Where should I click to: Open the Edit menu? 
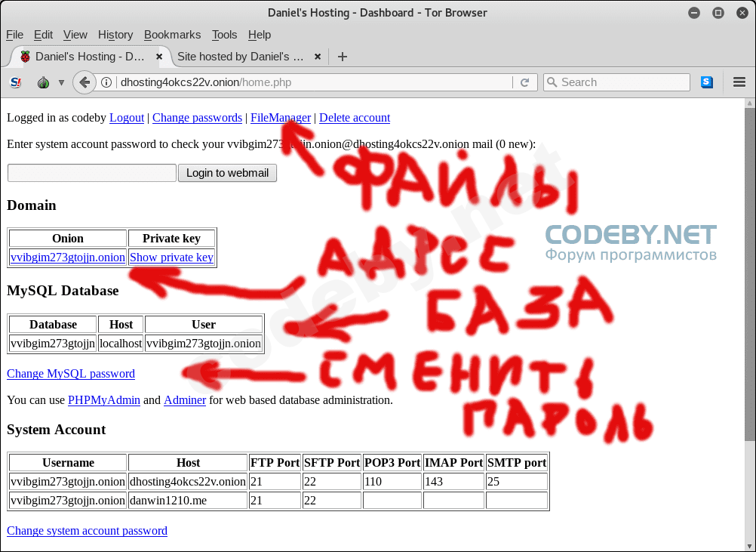tap(44, 35)
